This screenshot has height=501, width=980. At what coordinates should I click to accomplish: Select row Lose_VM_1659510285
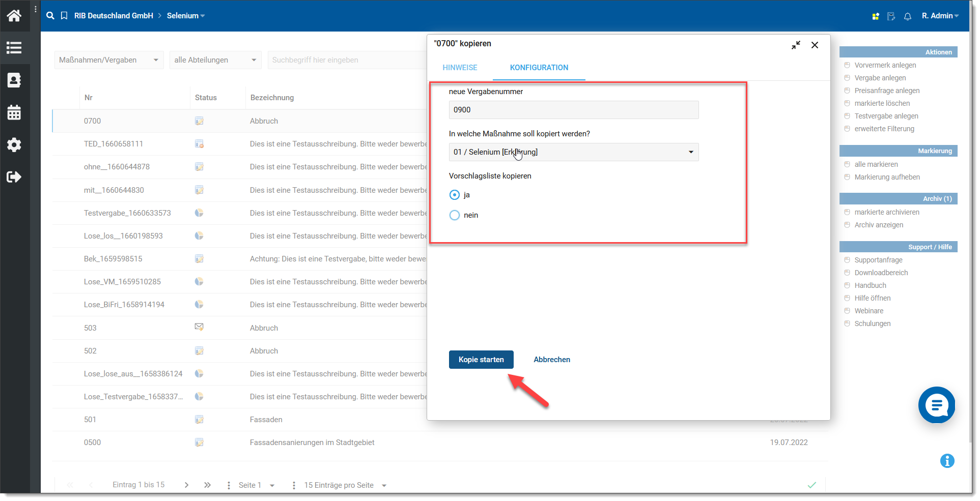coord(239,282)
